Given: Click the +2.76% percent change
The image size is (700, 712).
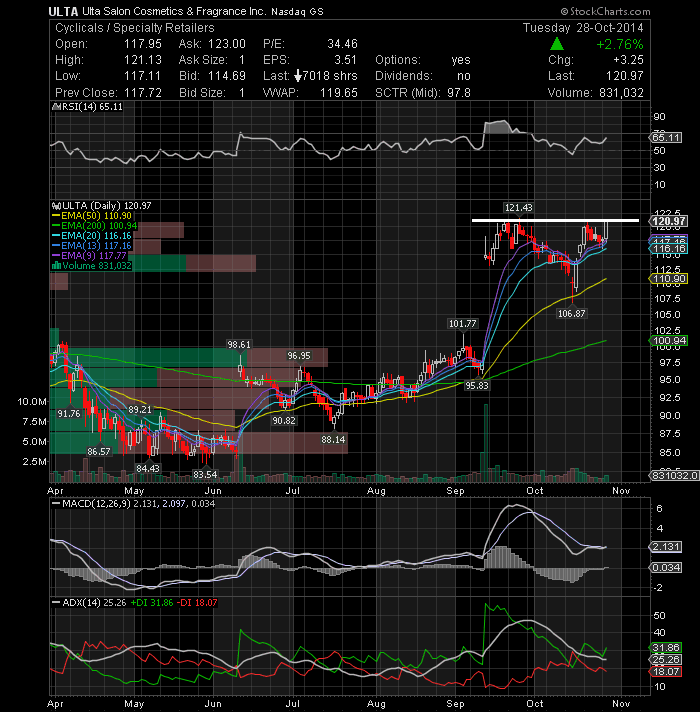Looking at the screenshot, I should 620,44.
